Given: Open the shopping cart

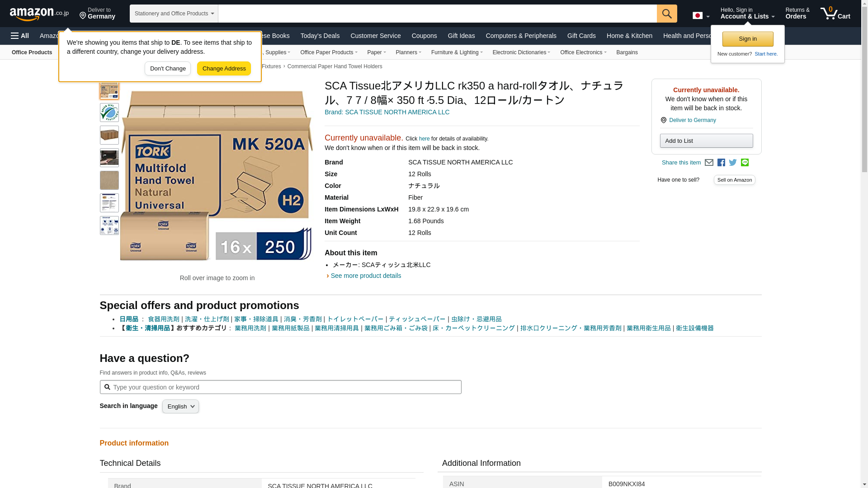Looking at the screenshot, I should click(x=835, y=14).
